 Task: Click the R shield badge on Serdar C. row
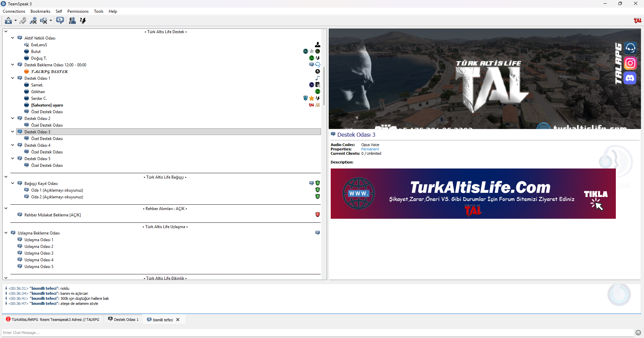[306, 98]
